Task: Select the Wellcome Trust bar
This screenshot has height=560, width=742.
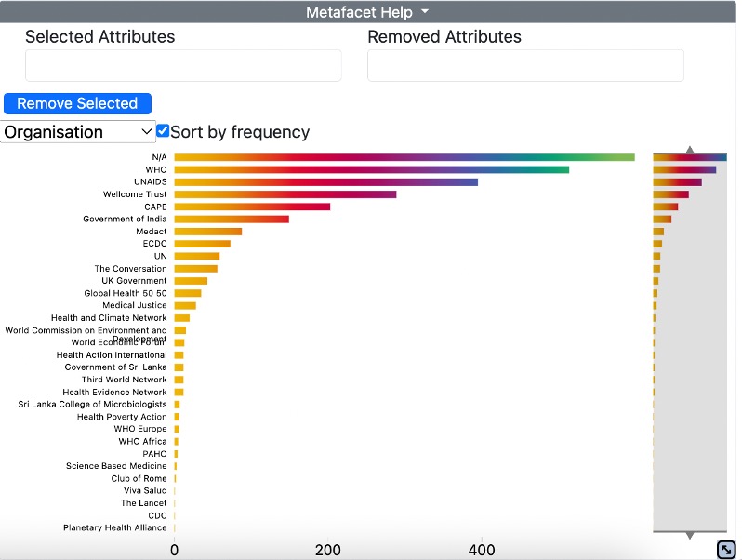Action: click(x=285, y=194)
